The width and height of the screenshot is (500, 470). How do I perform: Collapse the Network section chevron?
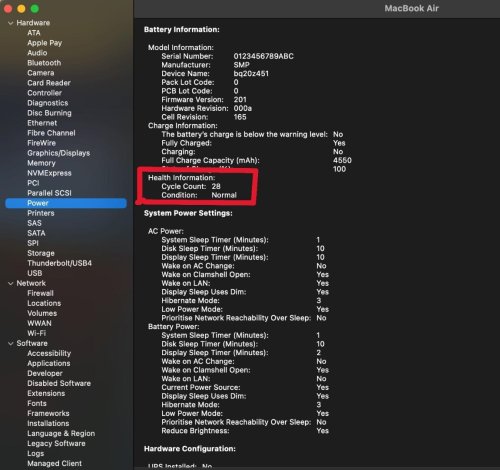click(x=11, y=283)
